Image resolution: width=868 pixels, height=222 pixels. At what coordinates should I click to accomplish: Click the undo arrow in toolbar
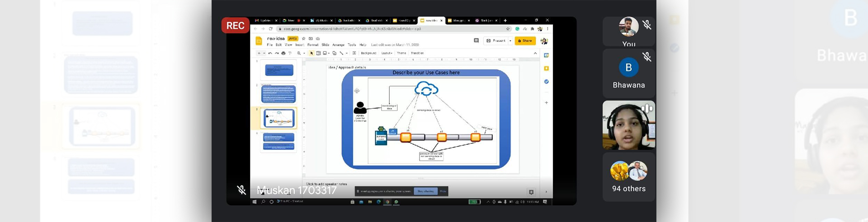[x=270, y=53]
